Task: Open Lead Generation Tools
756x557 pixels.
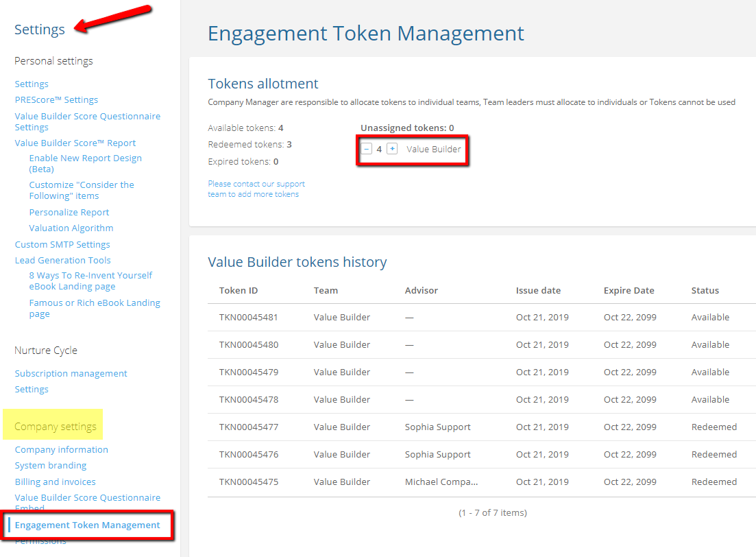Action: pyautogui.click(x=62, y=260)
